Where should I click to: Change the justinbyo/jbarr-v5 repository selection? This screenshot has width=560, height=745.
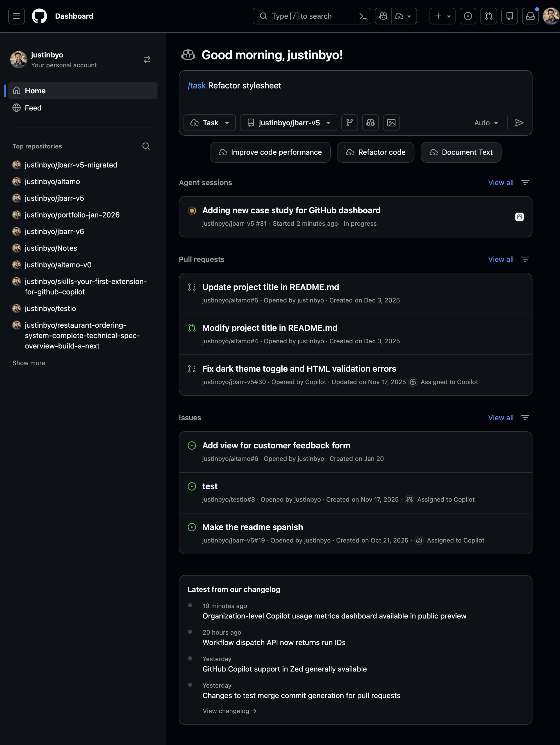click(x=288, y=123)
